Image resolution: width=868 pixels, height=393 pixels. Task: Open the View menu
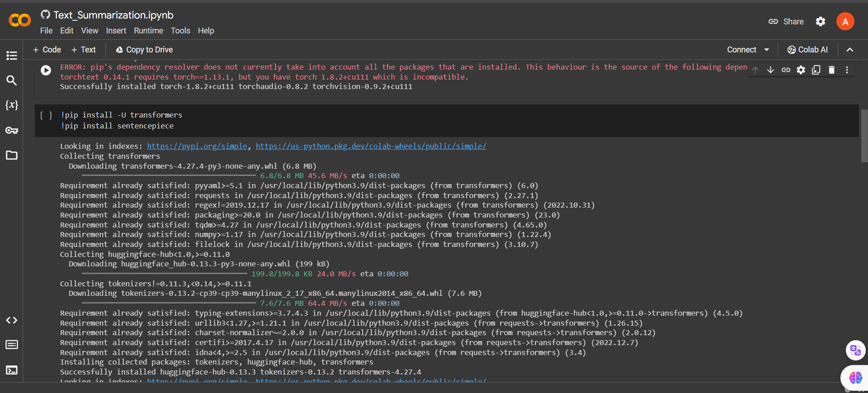tap(90, 30)
